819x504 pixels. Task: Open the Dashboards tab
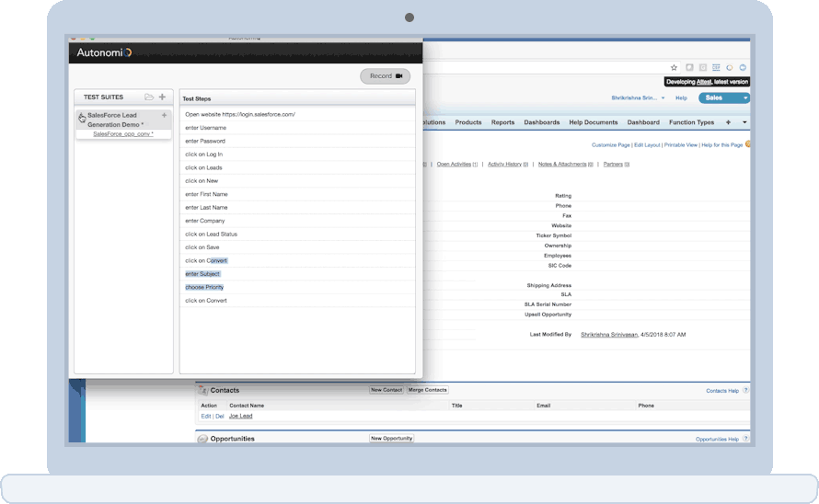[x=542, y=122]
